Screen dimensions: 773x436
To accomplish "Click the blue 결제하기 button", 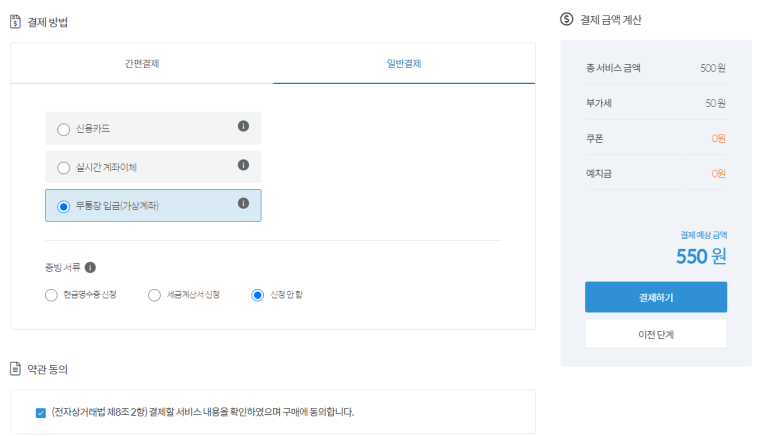I will pos(656,297).
